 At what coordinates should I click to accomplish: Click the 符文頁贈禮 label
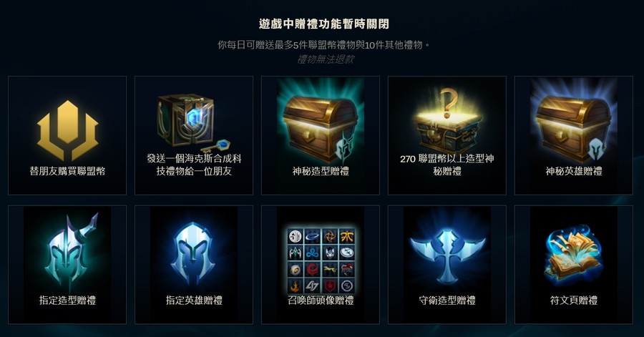(574, 301)
